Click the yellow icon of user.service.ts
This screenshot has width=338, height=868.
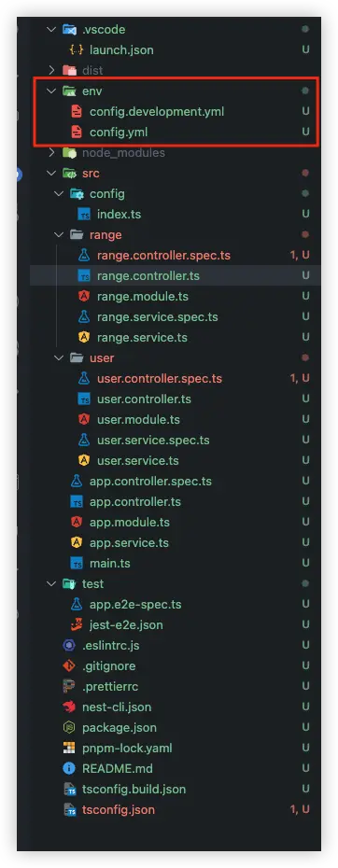pyautogui.click(x=84, y=460)
